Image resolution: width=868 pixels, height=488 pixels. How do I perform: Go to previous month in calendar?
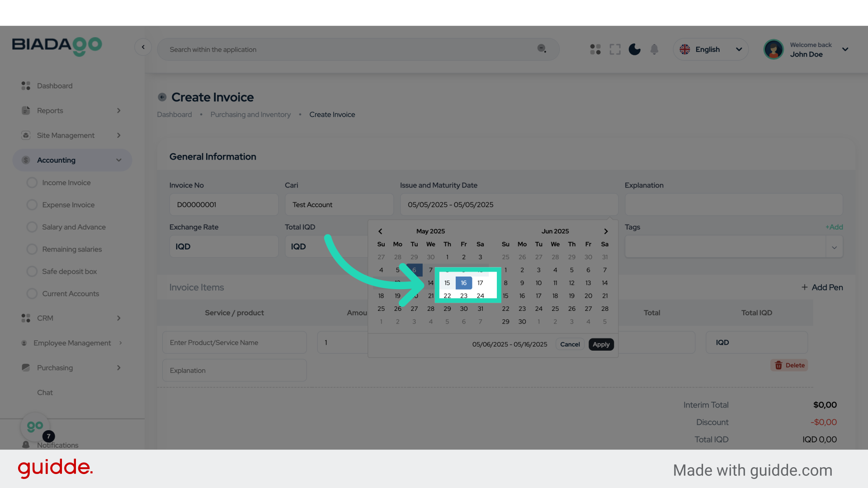point(380,231)
